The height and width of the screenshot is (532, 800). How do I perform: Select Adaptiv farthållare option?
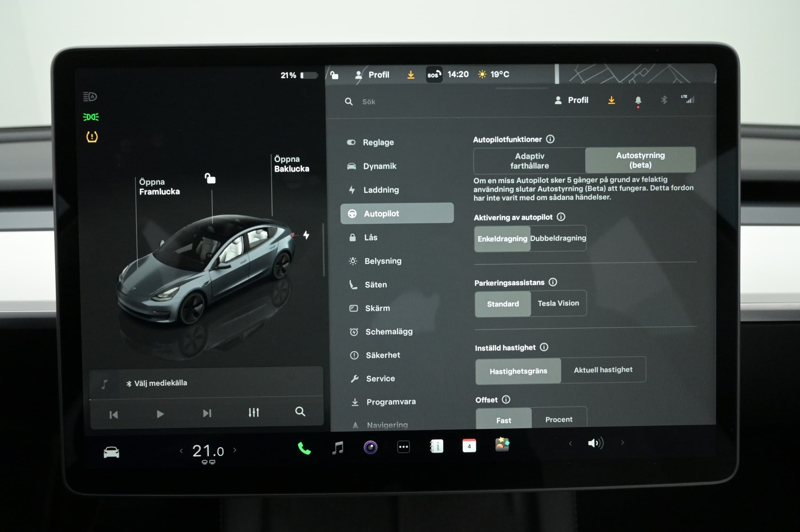pos(530,161)
